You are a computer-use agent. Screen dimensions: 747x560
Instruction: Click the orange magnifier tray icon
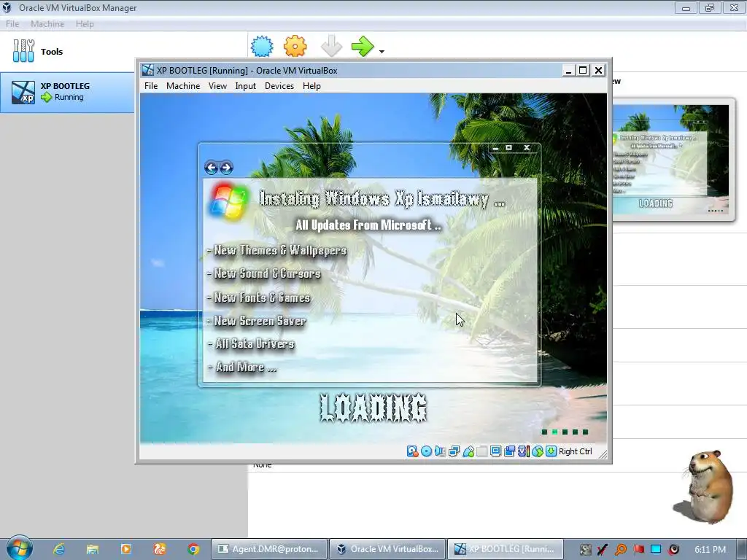[620, 550]
